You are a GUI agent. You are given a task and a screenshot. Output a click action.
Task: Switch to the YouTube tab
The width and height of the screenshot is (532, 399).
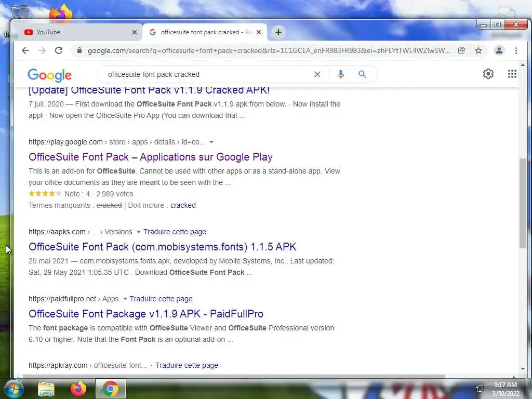tap(78, 32)
